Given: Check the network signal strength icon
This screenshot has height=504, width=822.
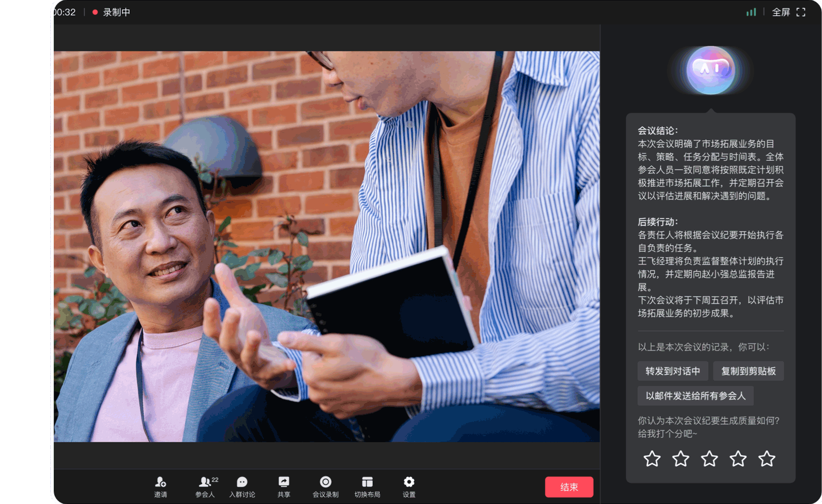Looking at the screenshot, I should [x=751, y=12].
